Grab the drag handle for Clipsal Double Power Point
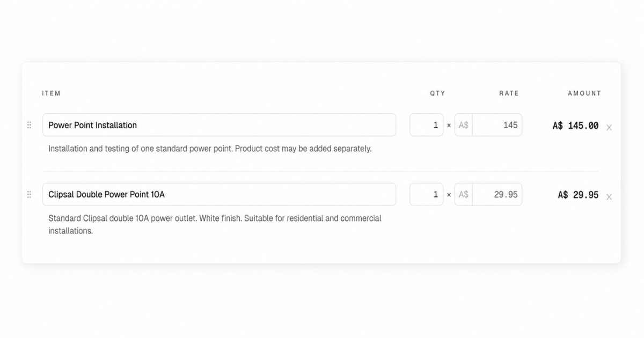Screen dimensions: 644x338 tap(29, 194)
